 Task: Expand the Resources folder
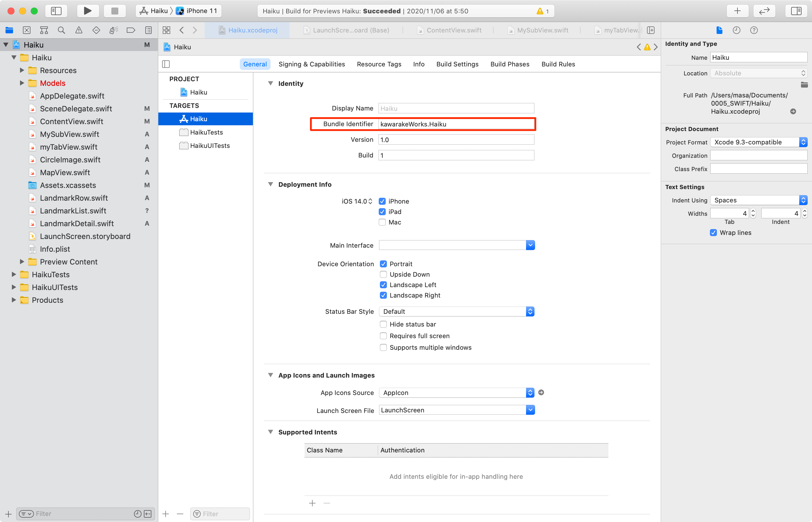(x=22, y=70)
